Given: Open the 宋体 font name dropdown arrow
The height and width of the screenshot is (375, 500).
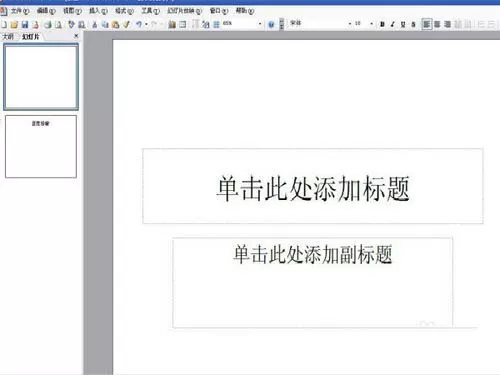Looking at the screenshot, I should tap(350, 24).
